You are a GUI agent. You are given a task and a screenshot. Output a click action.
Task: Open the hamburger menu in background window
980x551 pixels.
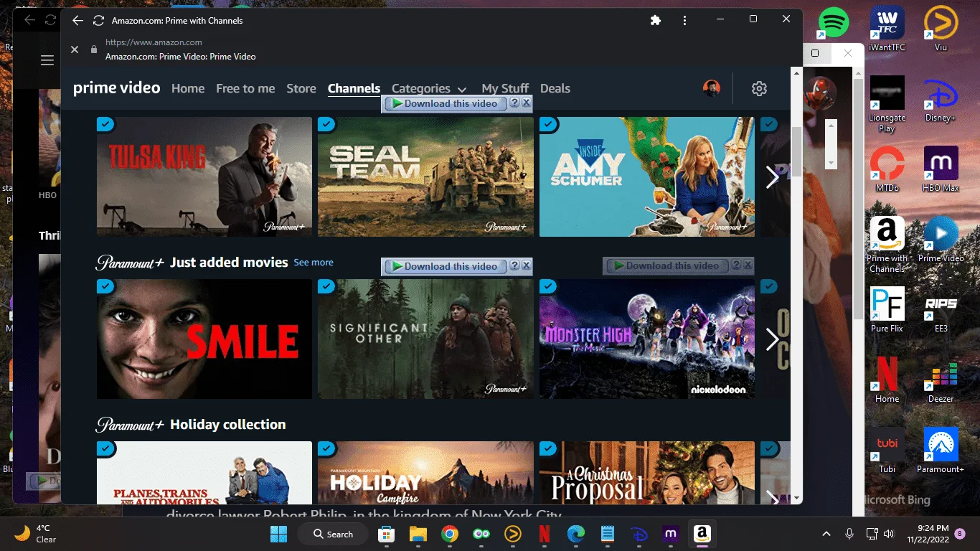47,60
